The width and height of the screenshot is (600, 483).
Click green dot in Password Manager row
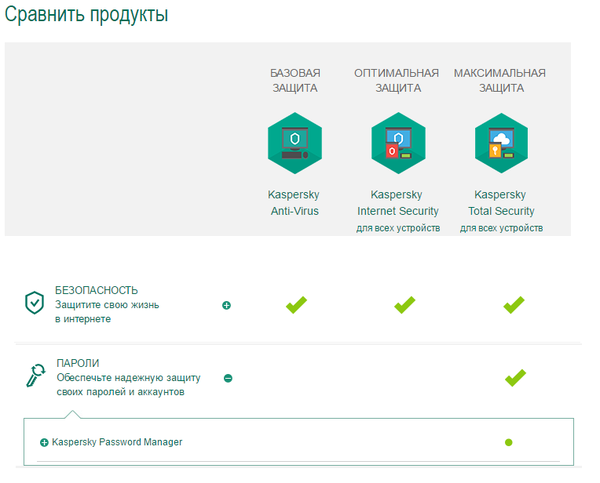tap(509, 442)
